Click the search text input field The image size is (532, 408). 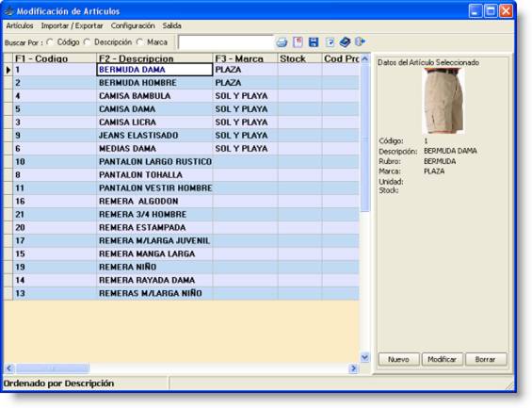pos(226,42)
